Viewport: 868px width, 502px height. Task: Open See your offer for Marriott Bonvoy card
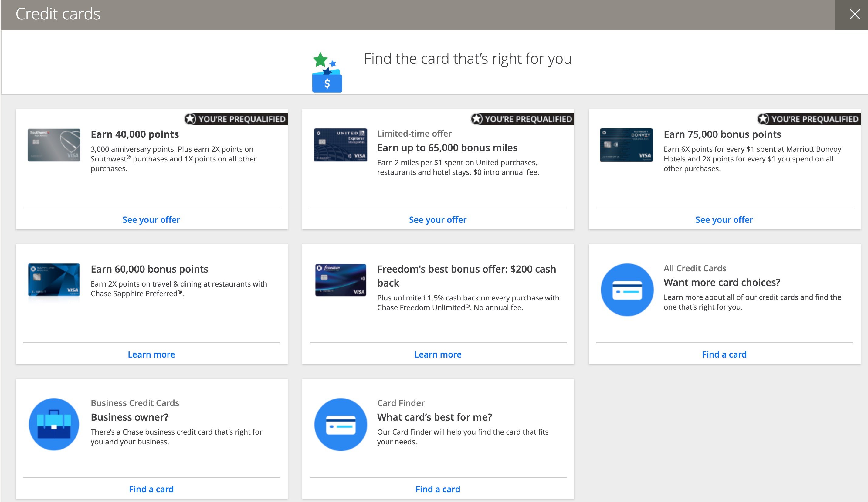coord(724,219)
